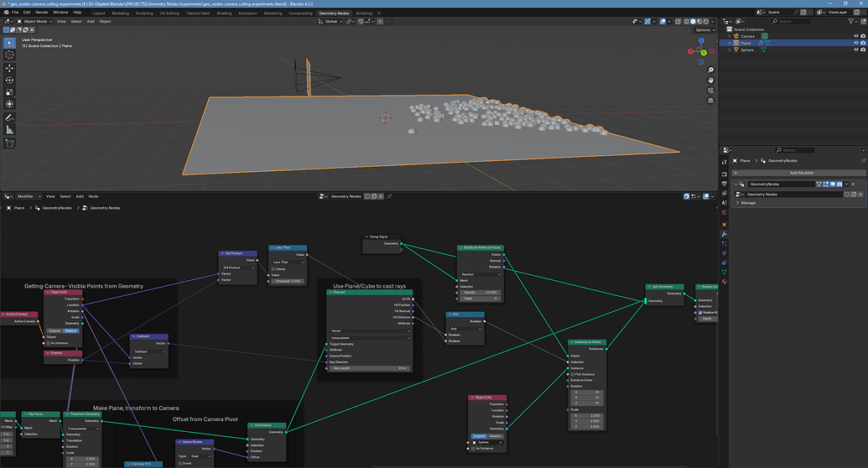Screen dimensions: 868x468
Task: Click GeometryNodes in the node editor breadcrumb
Action: pyautogui.click(x=57, y=208)
